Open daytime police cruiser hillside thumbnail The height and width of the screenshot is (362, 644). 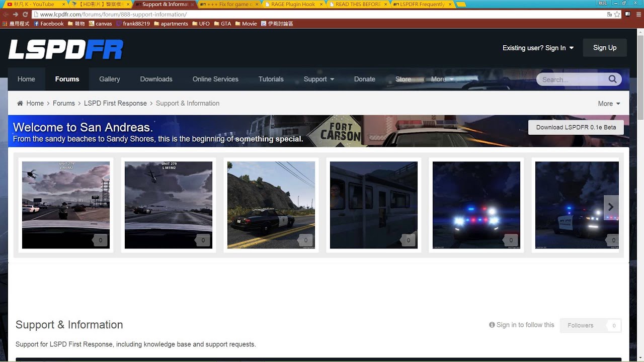point(271,205)
